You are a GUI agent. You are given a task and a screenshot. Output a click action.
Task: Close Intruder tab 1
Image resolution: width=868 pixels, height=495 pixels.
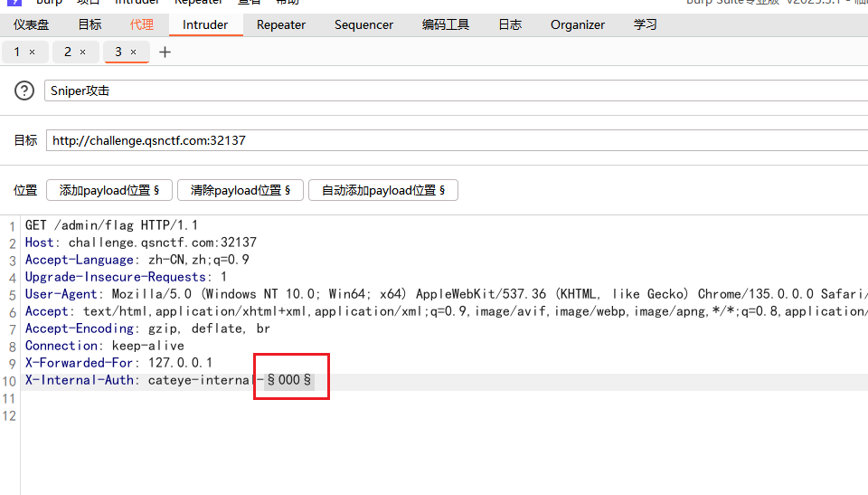[x=33, y=52]
